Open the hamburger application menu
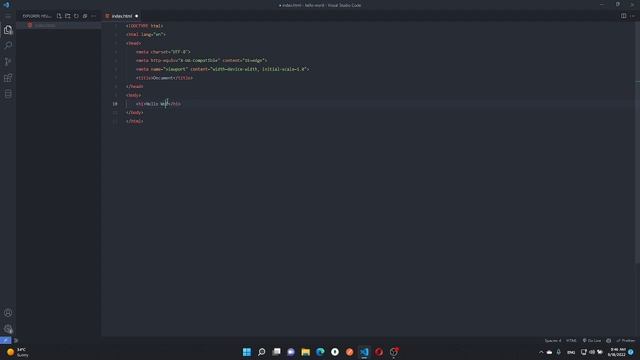The width and height of the screenshot is (640, 360). pyautogui.click(x=8, y=16)
